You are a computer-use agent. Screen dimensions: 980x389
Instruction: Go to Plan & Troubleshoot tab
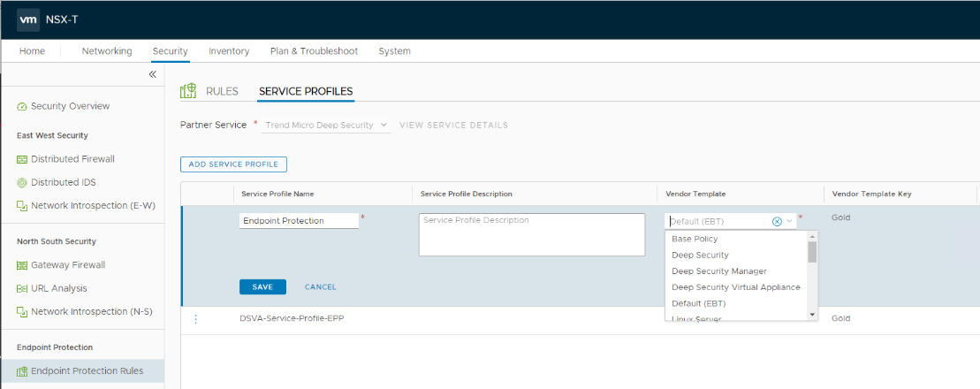coord(314,51)
